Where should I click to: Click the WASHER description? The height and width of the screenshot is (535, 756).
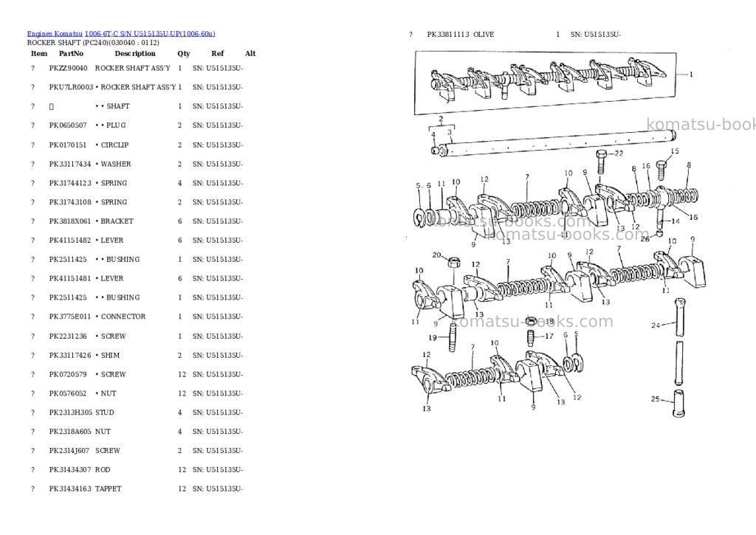[x=113, y=165]
